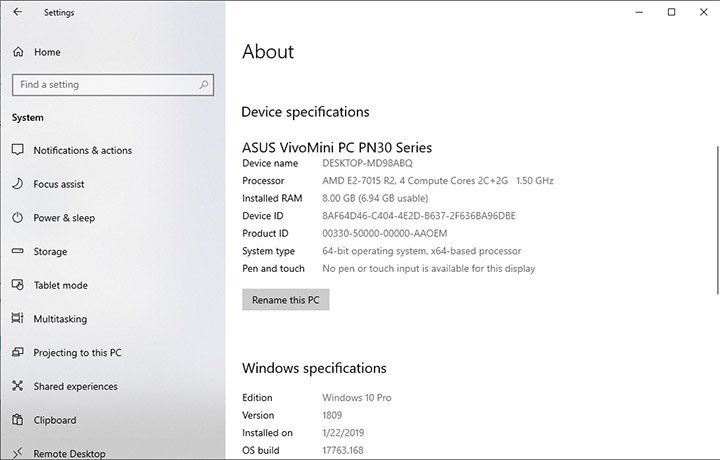Click the vertical scrollbar on the right
The height and width of the screenshot is (460, 720).
point(716,220)
